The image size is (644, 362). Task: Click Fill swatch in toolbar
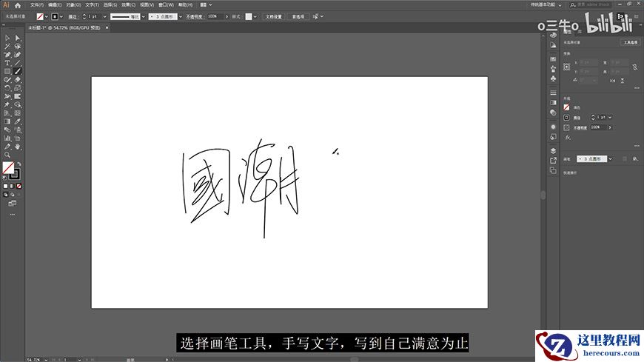(8, 167)
